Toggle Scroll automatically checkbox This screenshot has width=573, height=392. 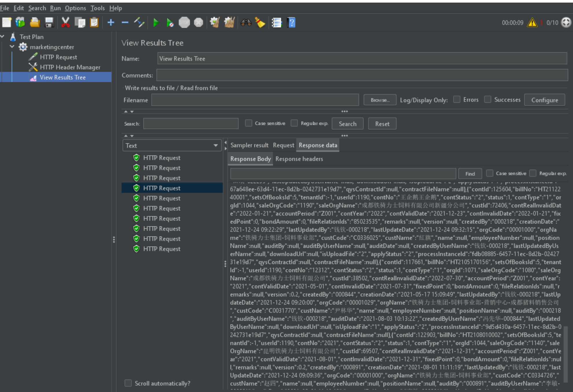128,383
